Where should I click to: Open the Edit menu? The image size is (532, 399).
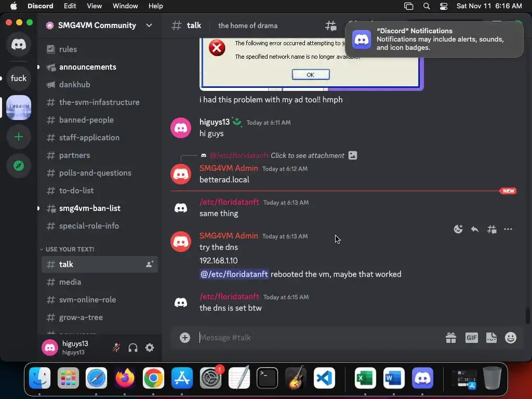point(70,6)
